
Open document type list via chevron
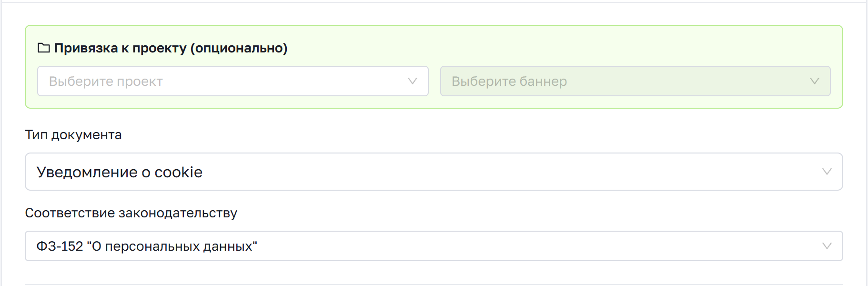click(x=827, y=172)
